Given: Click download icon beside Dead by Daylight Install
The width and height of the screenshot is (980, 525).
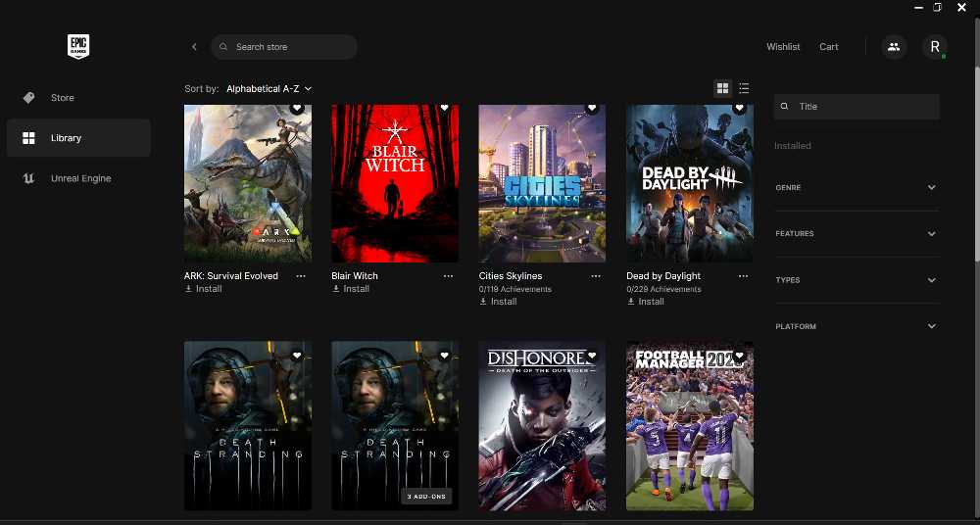Looking at the screenshot, I should tap(630, 302).
